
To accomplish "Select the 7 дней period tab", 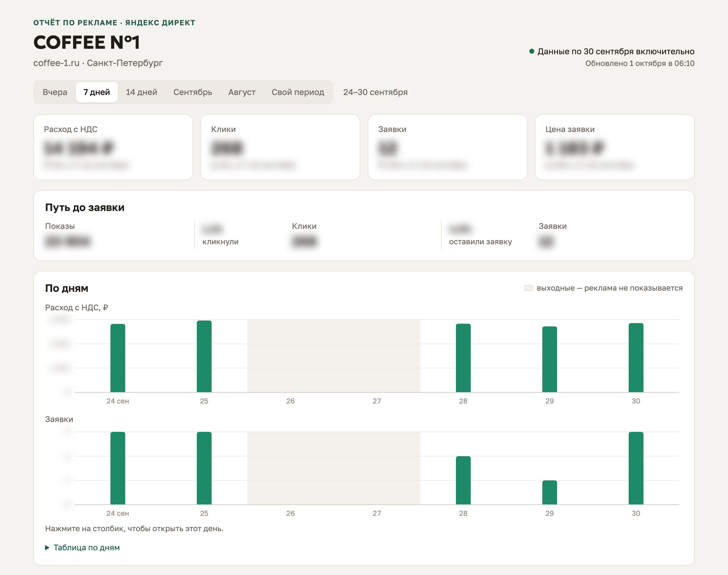I will [97, 92].
